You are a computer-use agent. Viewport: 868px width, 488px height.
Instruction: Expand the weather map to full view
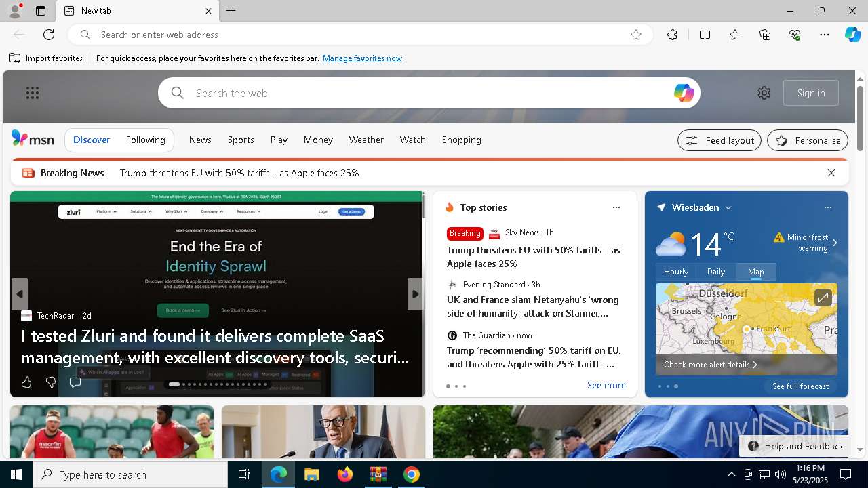pos(823,298)
